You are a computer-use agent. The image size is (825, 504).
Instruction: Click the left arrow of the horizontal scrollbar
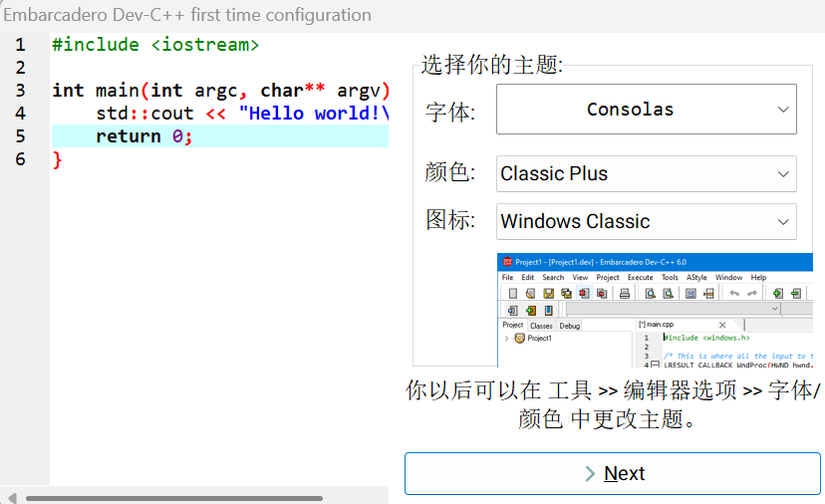click(12, 498)
